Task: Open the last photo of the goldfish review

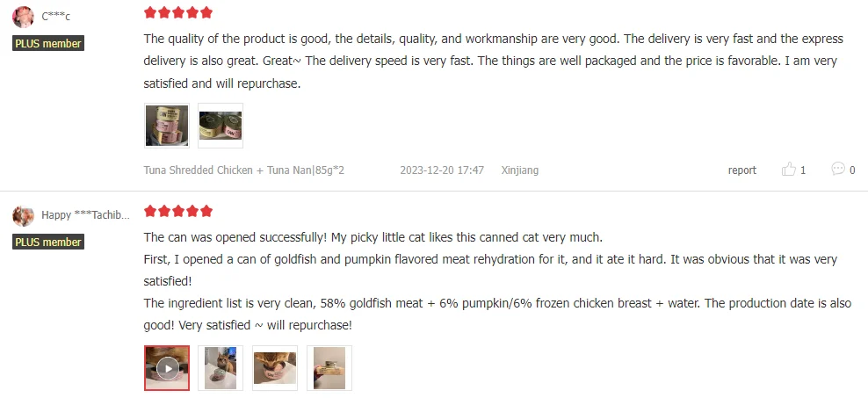Action: [329, 367]
